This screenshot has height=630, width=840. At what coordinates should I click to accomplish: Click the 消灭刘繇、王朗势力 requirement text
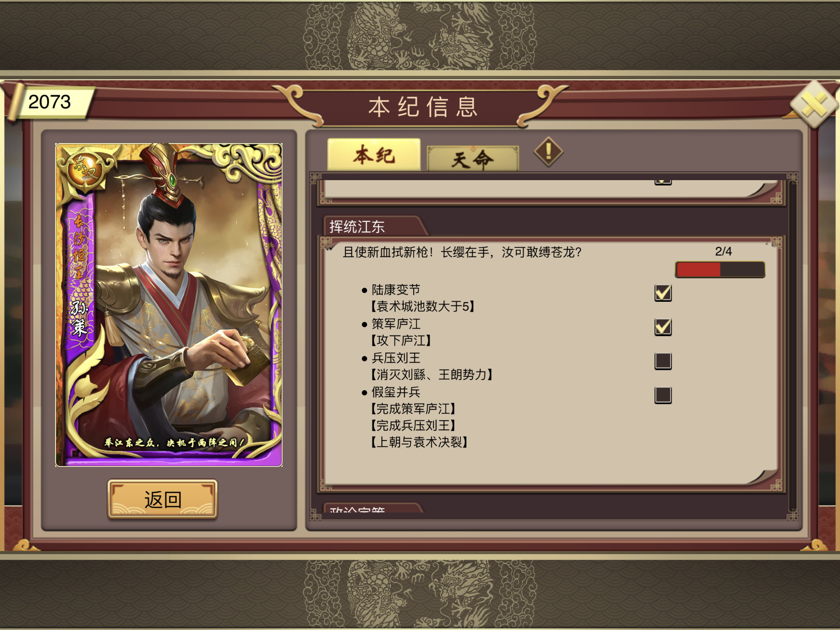pos(432,375)
